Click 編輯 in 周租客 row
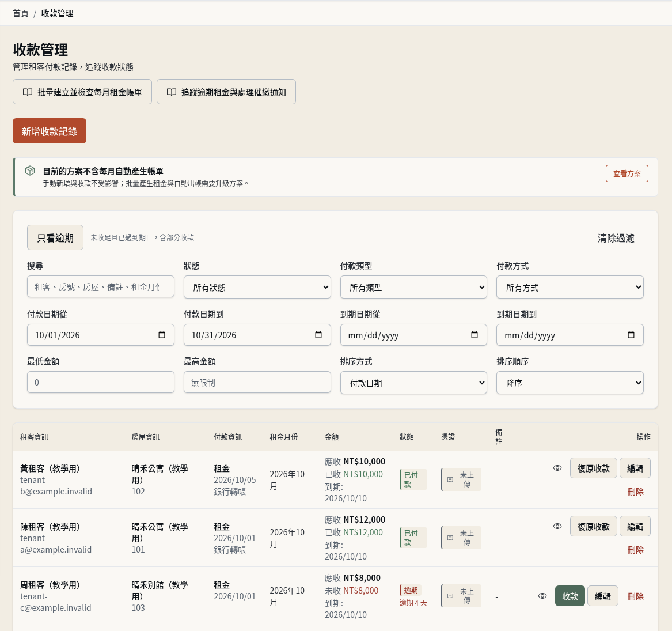The height and width of the screenshot is (631, 672). [x=602, y=596]
